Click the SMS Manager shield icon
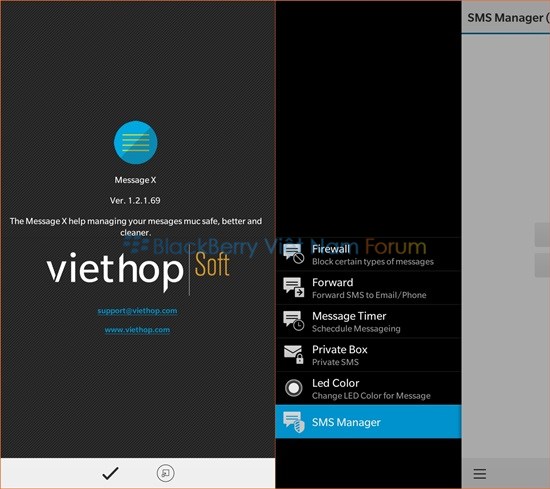This screenshot has height=489, width=550. [x=294, y=422]
